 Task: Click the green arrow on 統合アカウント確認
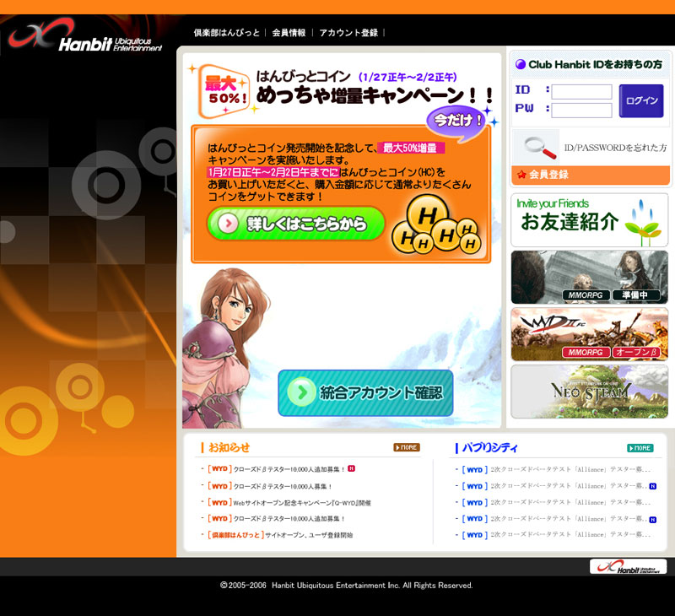pyautogui.click(x=302, y=392)
